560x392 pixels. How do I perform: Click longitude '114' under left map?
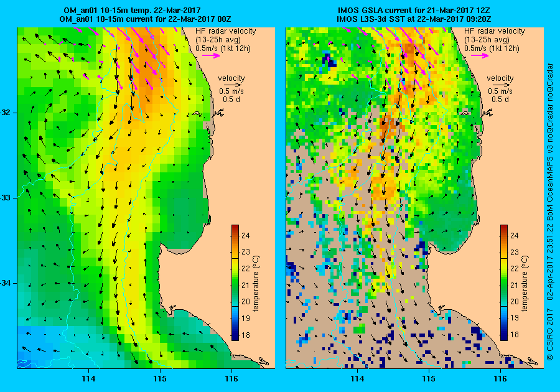tap(88, 379)
